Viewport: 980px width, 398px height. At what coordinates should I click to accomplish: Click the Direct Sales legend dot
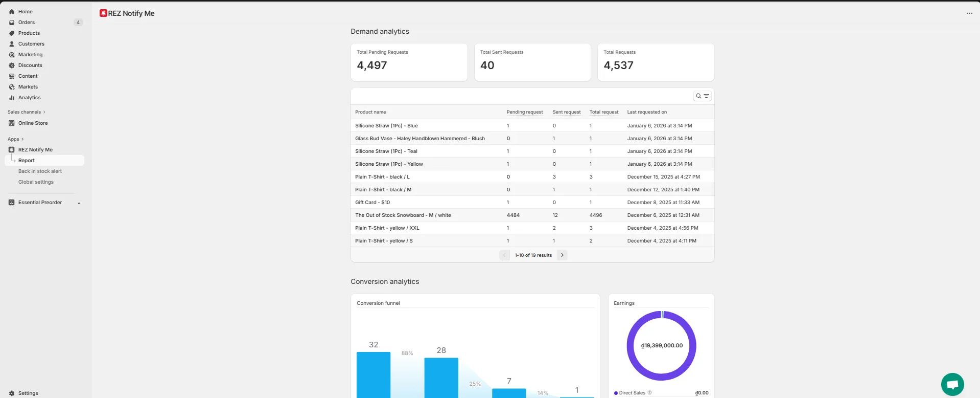coord(616,393)
